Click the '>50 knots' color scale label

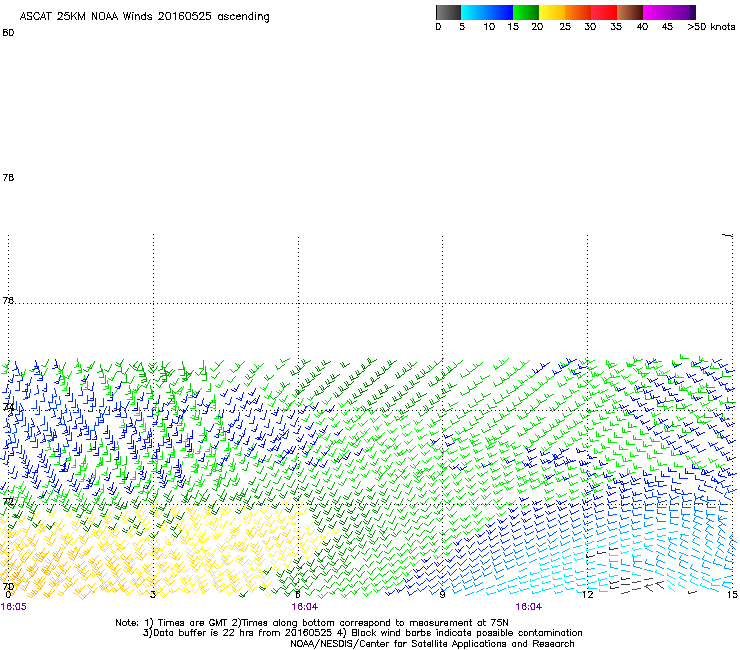(x=711, y=27)
